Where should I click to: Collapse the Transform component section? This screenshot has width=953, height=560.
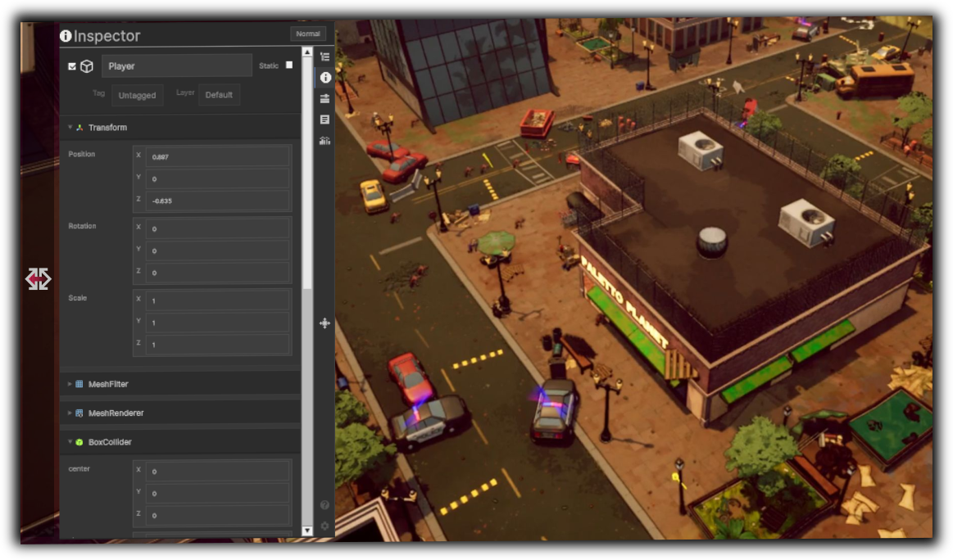pos(70,128)
